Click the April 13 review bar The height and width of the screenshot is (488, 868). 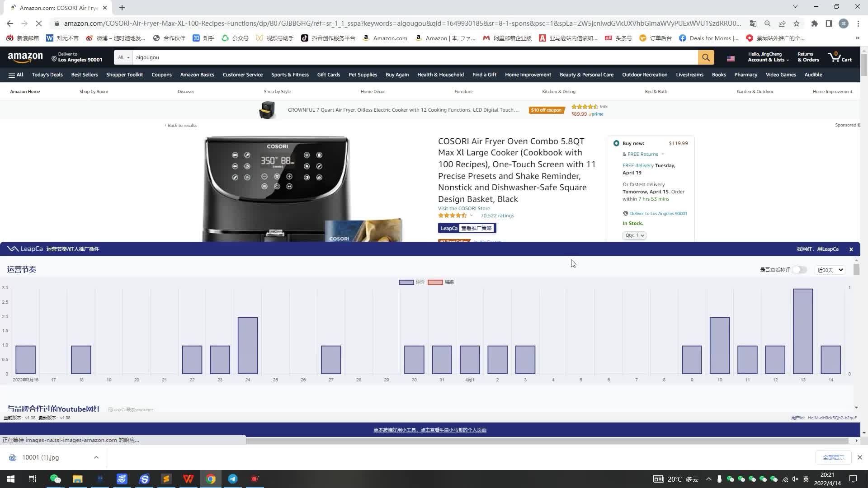pyautogui.click(x=802, y=331)
